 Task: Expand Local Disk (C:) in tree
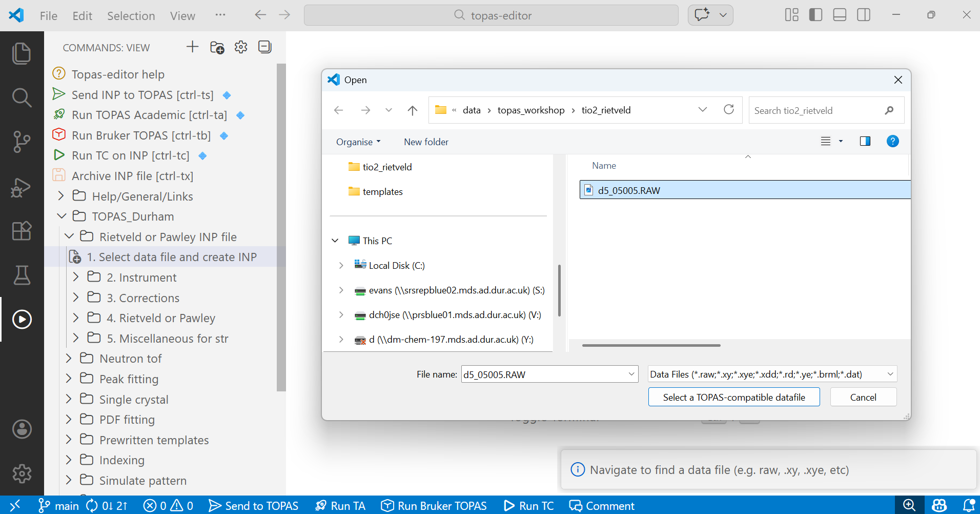(341, 266)
